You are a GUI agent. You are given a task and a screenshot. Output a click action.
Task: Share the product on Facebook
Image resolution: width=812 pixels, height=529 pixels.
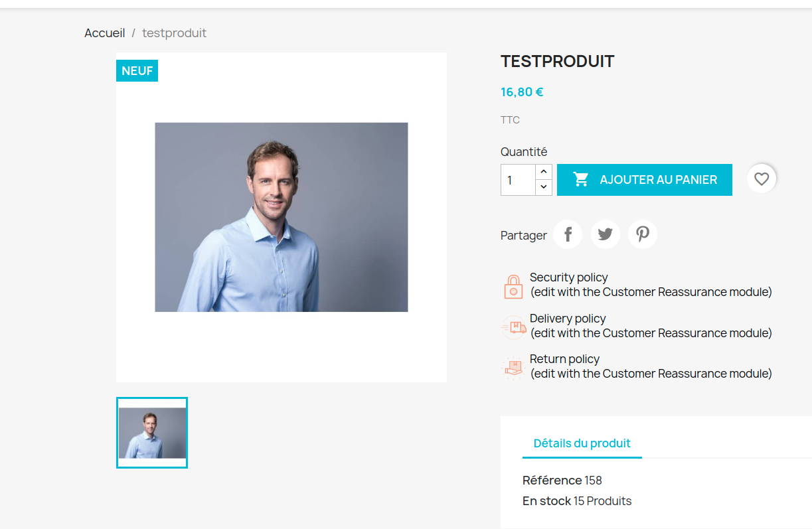coord(568,234)
